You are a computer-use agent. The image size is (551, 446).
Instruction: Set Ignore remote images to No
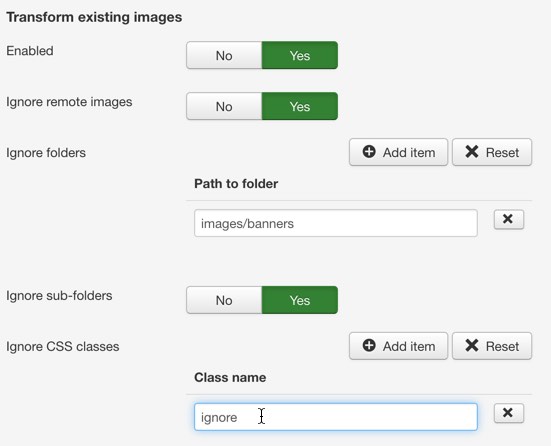(224, 106)
